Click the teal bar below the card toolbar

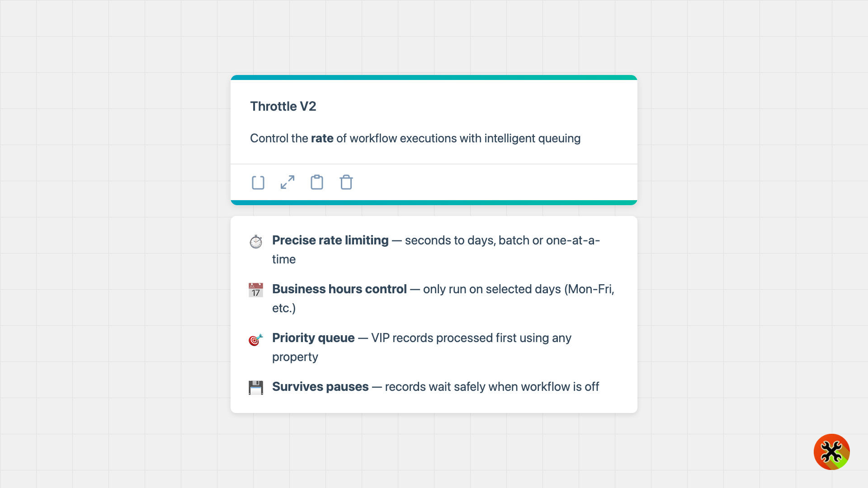click(434, 202)
